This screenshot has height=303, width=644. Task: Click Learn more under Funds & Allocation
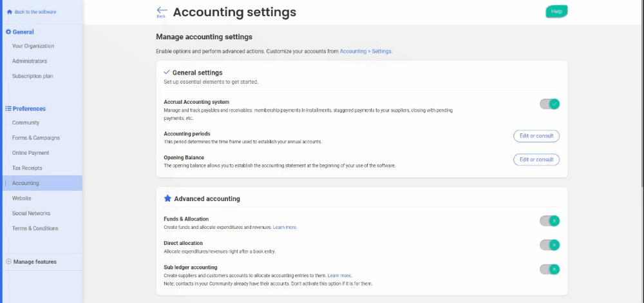(x=285, y=227)
